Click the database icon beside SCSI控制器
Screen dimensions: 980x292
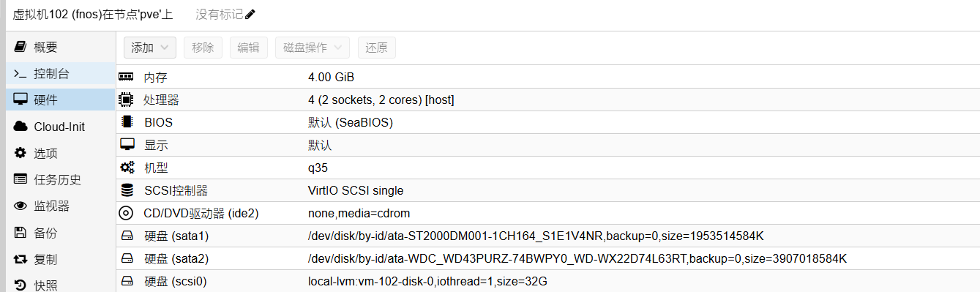(x=127, y=190)
